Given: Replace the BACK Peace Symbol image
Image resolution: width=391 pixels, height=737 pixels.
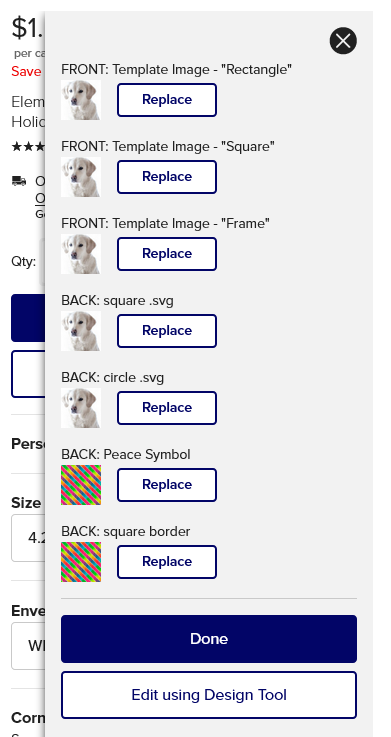Looking at the screenshot, I should tap(167, 485).
